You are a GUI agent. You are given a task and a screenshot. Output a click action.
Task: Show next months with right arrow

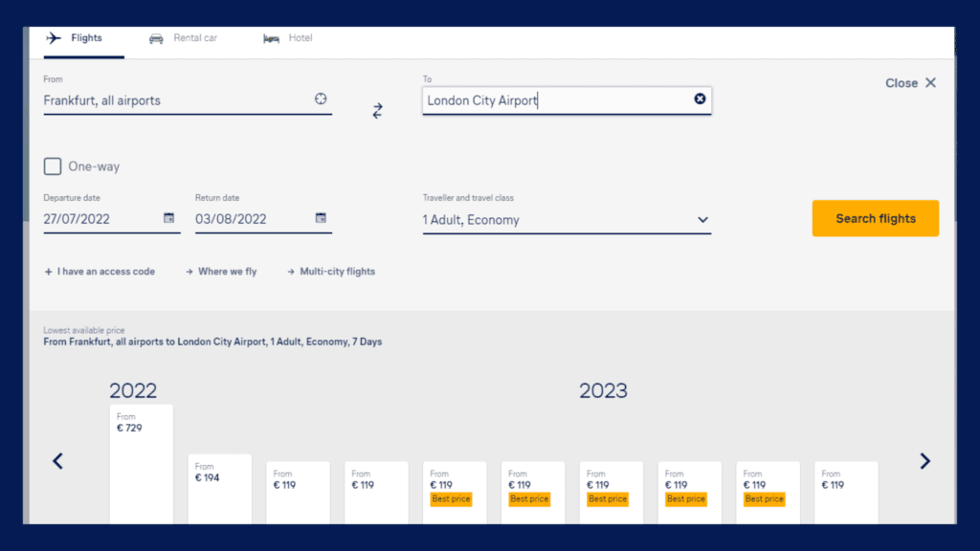(924, 461)
